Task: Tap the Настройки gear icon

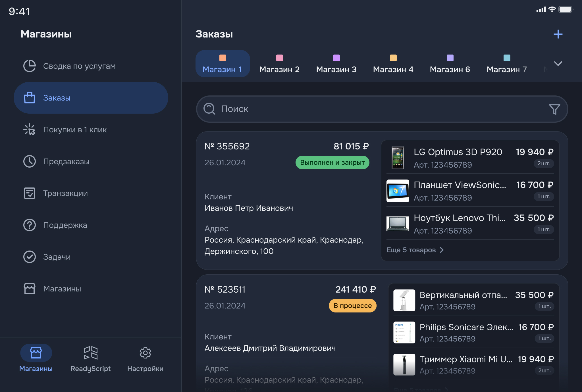Action: (145, 353)
